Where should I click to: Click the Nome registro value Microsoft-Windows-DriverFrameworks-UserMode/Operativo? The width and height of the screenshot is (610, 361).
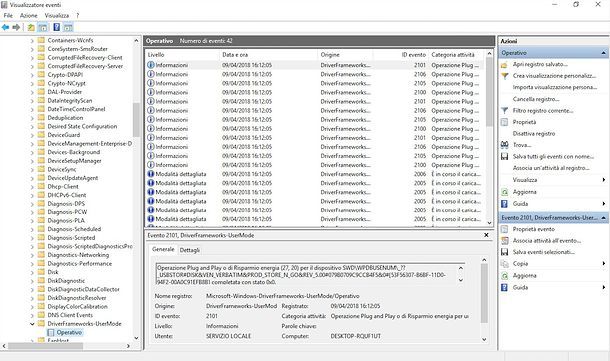tap(282, 296)
